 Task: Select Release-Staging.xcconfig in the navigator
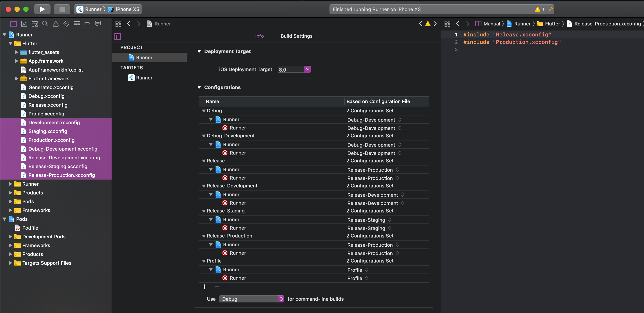58,166
